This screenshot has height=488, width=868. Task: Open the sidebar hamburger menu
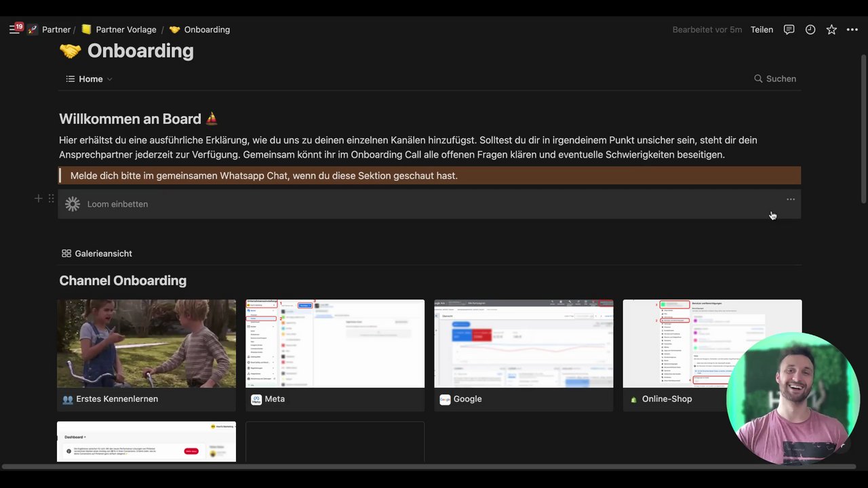pos(14,30)
